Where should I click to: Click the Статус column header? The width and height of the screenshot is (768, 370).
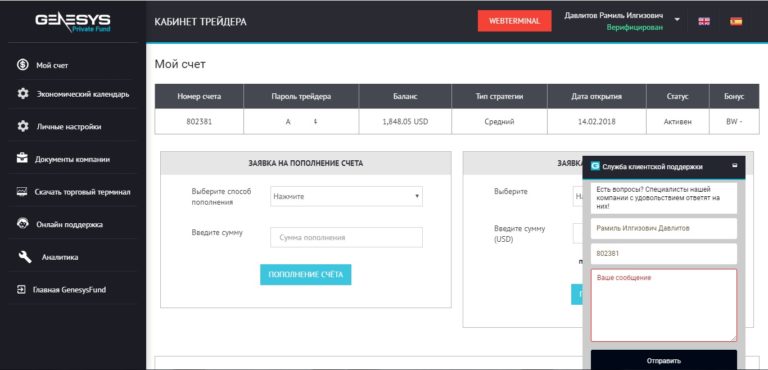[678, 97]
